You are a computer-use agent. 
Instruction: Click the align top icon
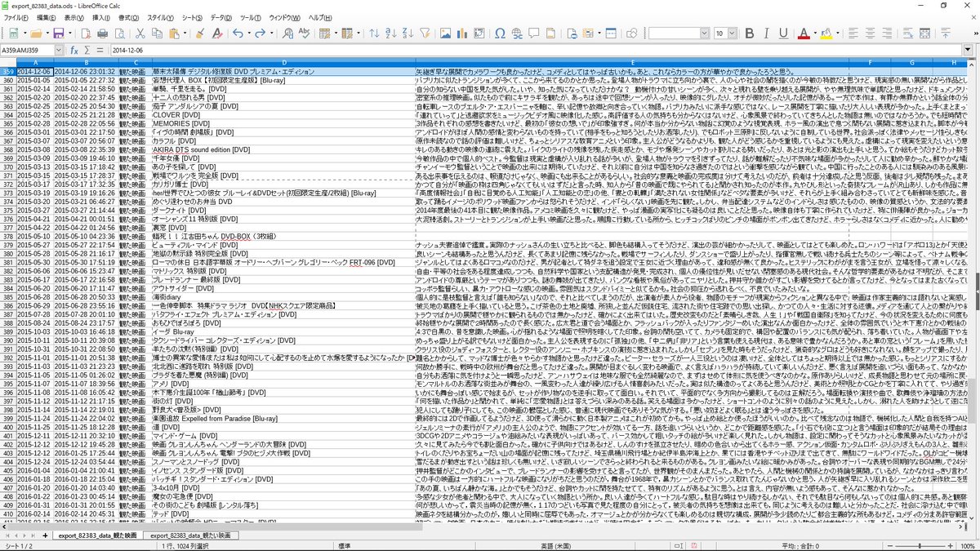(x=945, y=33)
